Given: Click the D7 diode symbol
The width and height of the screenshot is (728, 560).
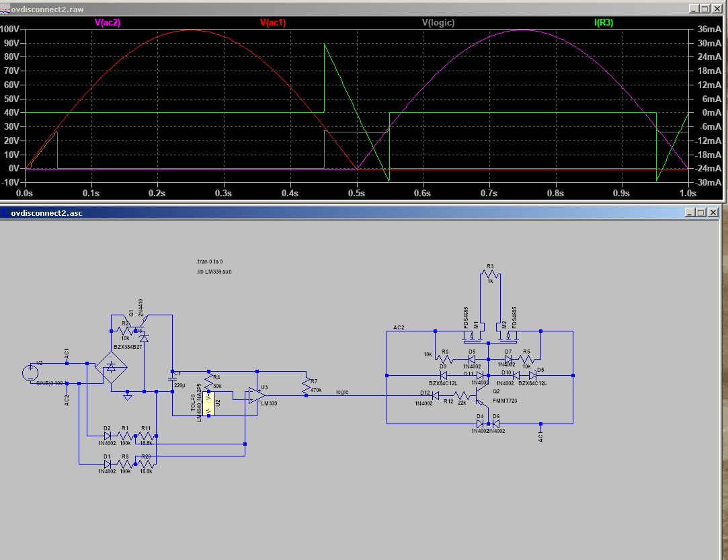Looking at the screenshot, I should pyautogui.click(x=508, y=359).
